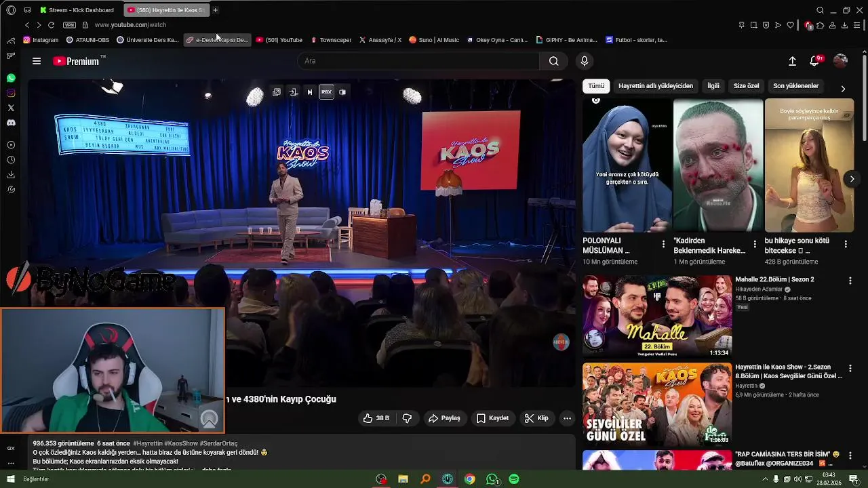Open Opera extensions cube icon
The image size is (868, 488).
pos(820,25)
